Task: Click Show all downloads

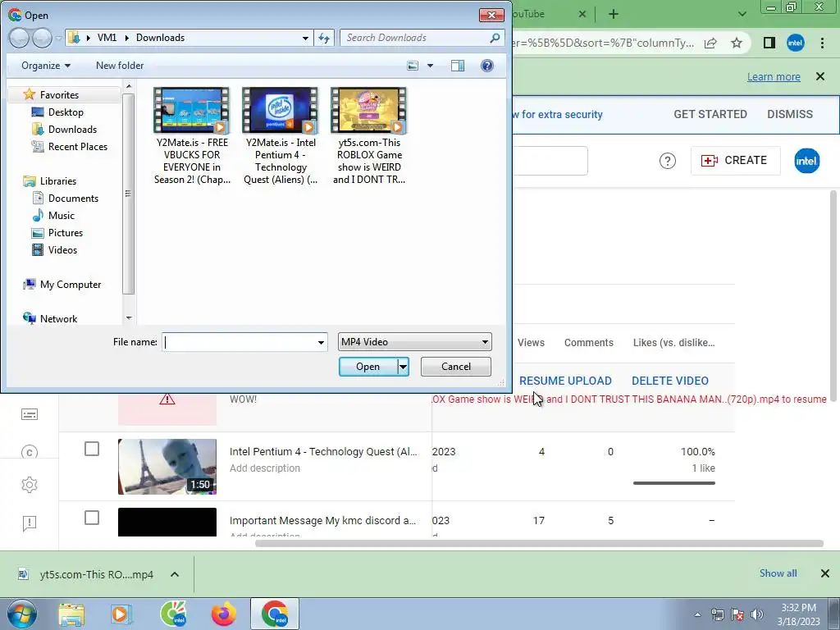Action: pyautogui.click(x=778, y=573)
